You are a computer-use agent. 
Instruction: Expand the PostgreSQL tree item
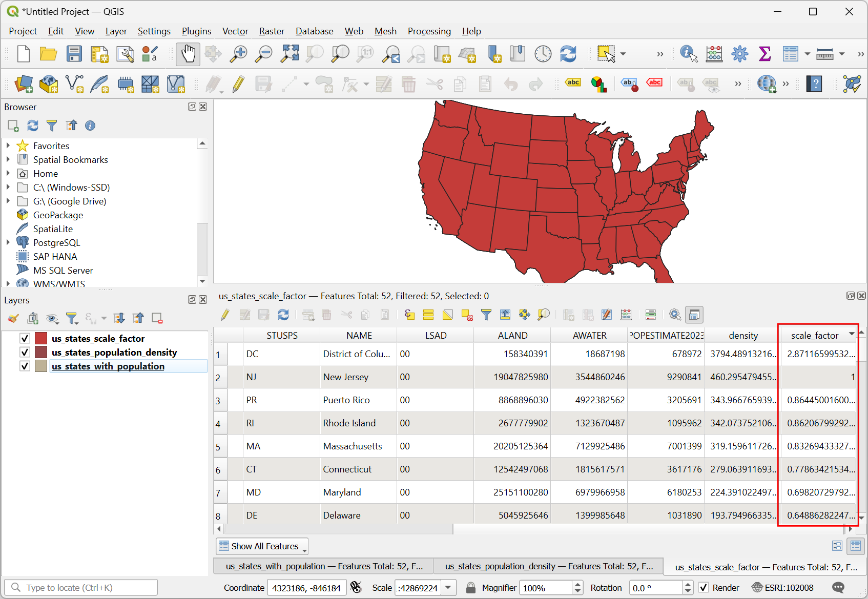(x=8, y=242)
